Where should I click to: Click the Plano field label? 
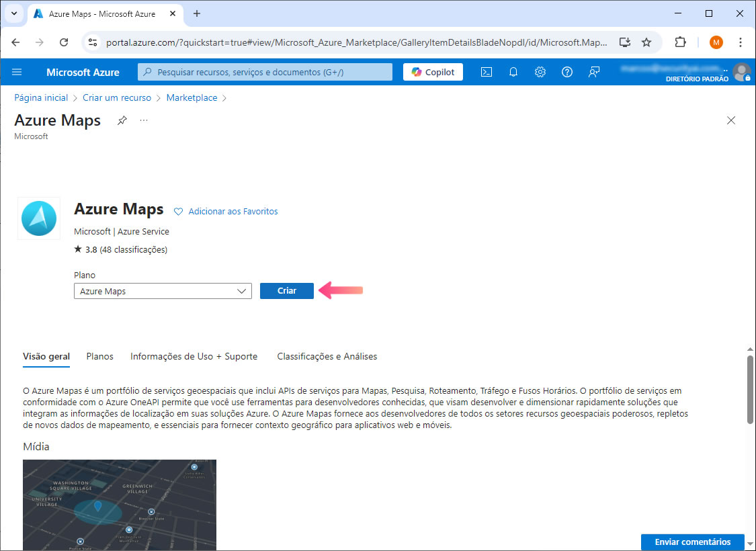click(x=85, y=275)
